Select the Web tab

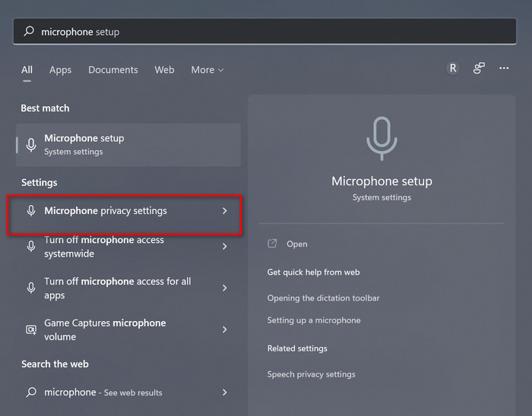click(165, 70)
